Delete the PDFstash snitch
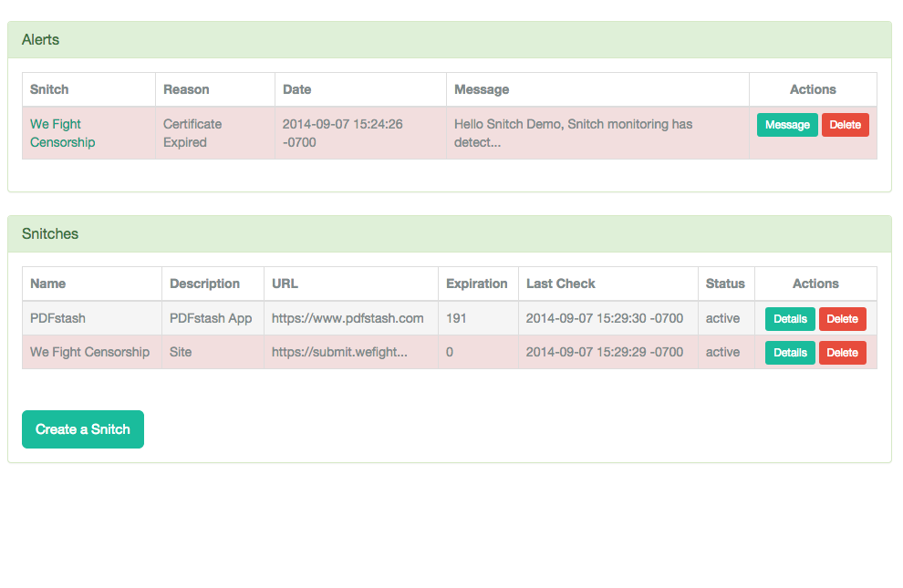 coord(842,319)
